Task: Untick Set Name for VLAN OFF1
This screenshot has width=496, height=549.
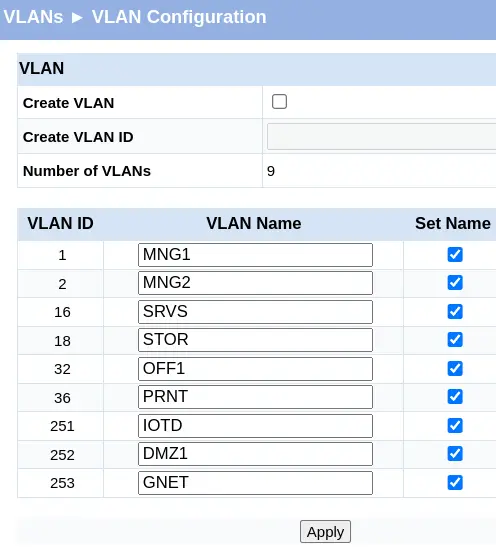Action: pyautogui.click(x=455, y=369)
